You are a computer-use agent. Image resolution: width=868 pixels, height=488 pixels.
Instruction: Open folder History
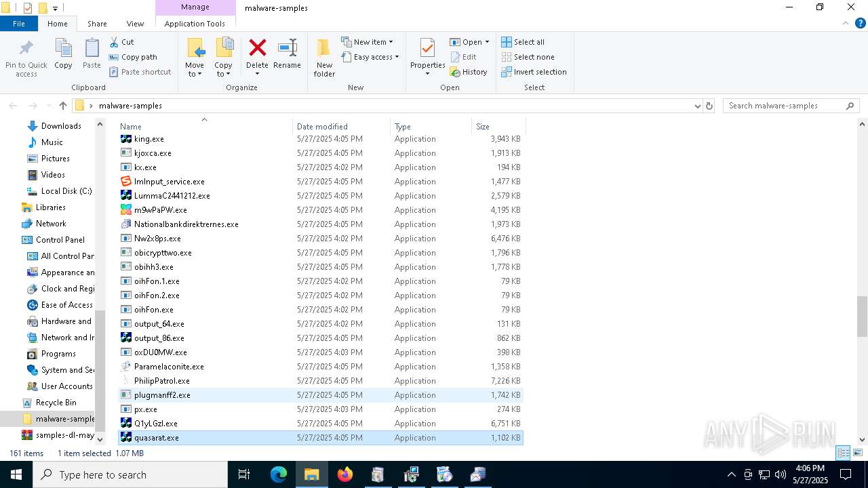click(x=469, y=72)
